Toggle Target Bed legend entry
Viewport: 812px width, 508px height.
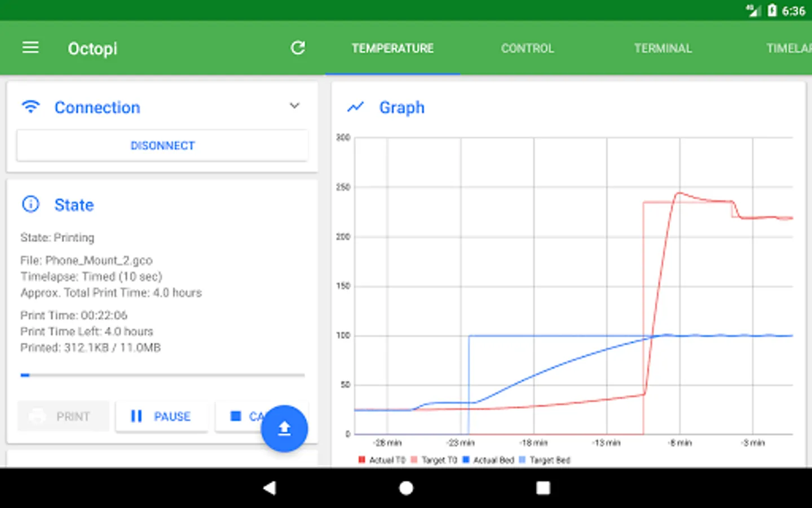544,460
